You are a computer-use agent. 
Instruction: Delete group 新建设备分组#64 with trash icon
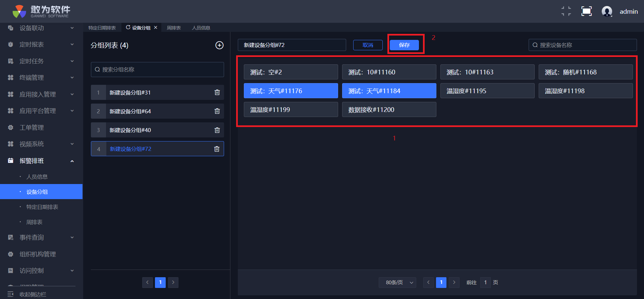(x=217, y=111)
